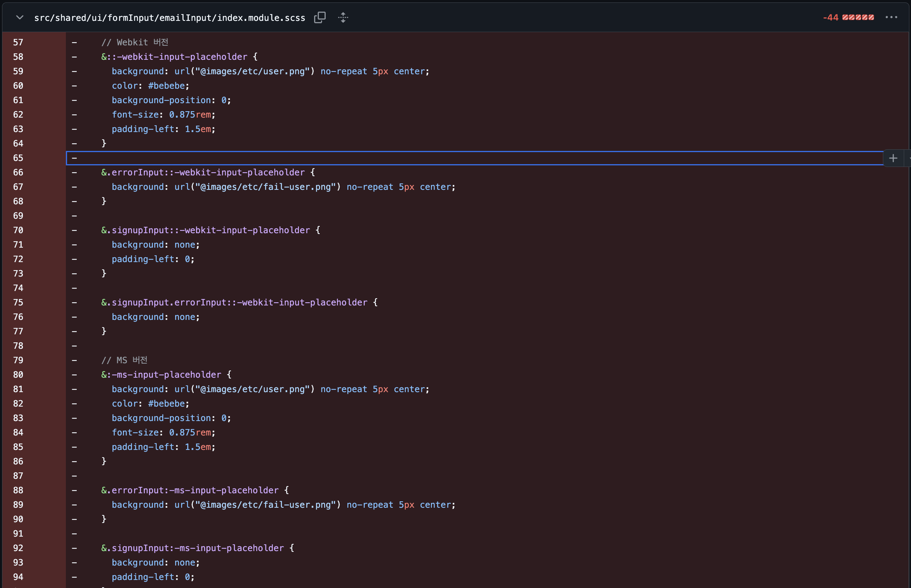Click the '// MS 버전' comment line
911x588 pixels.
tap(124, 360)
